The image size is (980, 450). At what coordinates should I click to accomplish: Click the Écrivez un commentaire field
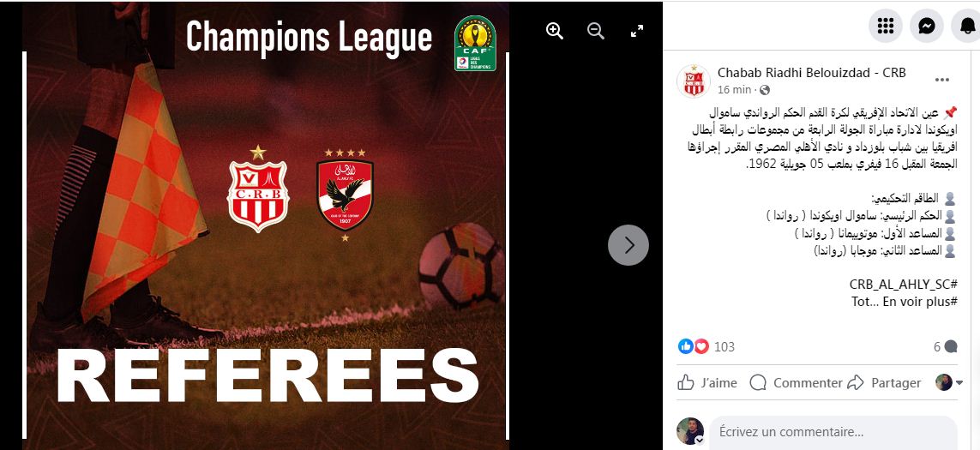(833, 432)
